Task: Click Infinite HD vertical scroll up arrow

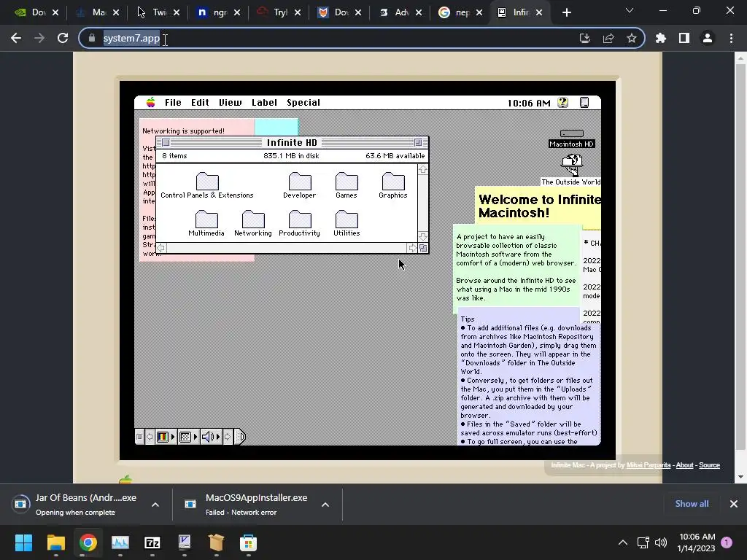Action: (x=423, y=169)
